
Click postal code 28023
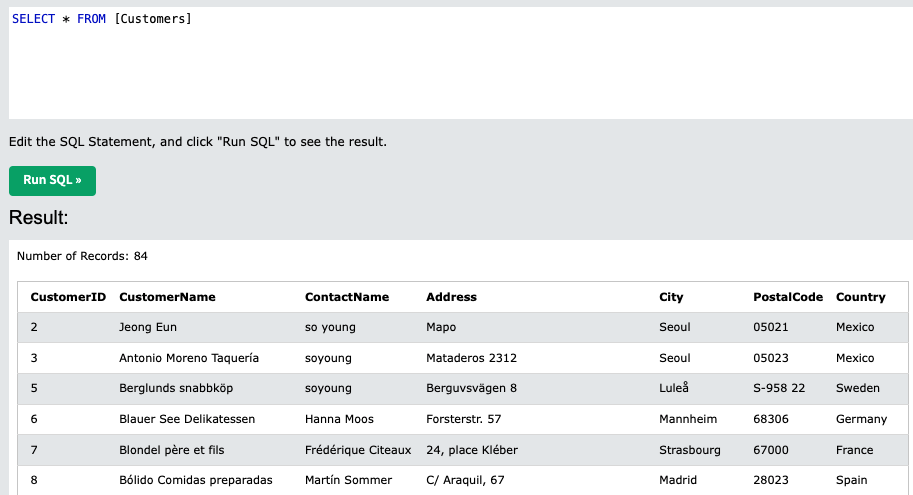(770, 480)
